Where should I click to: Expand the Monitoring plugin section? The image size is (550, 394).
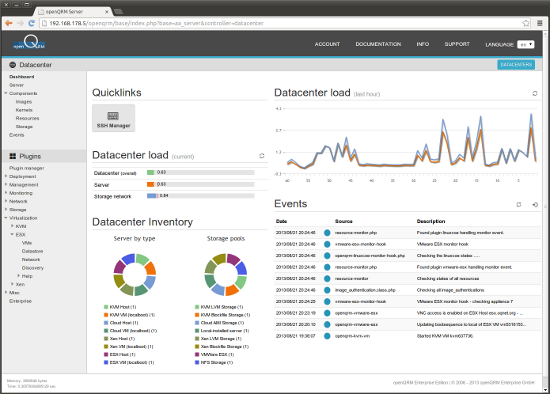pos(6,193)
